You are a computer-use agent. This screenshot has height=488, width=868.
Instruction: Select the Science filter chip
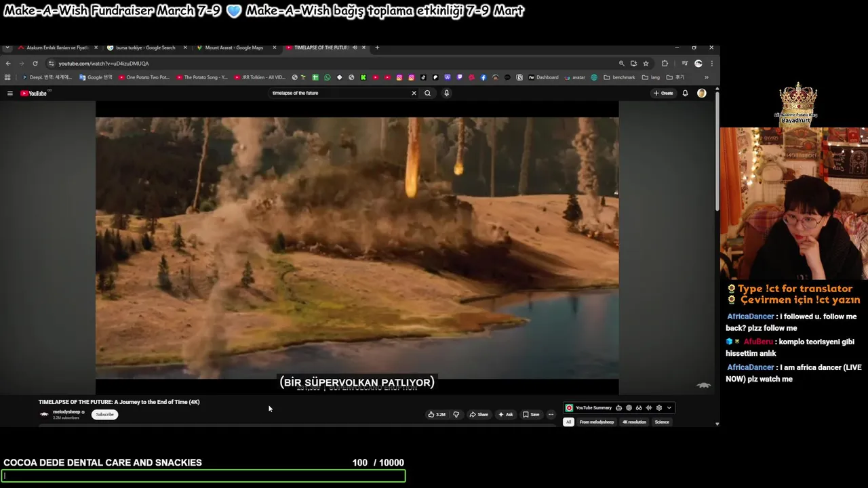[662, 422]
